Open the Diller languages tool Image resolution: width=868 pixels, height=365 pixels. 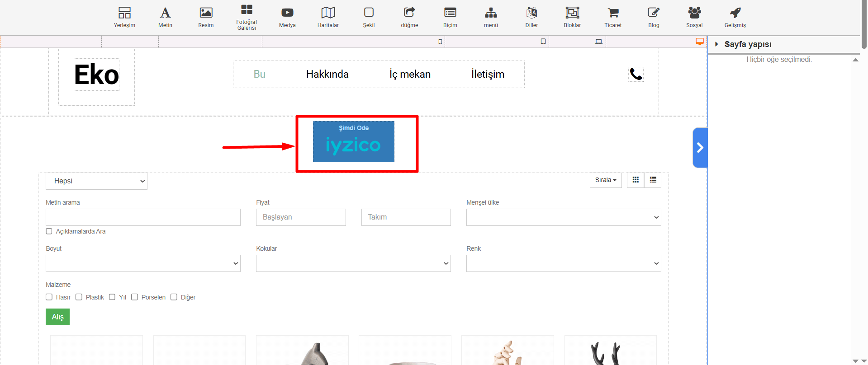[x=531, y=17]
